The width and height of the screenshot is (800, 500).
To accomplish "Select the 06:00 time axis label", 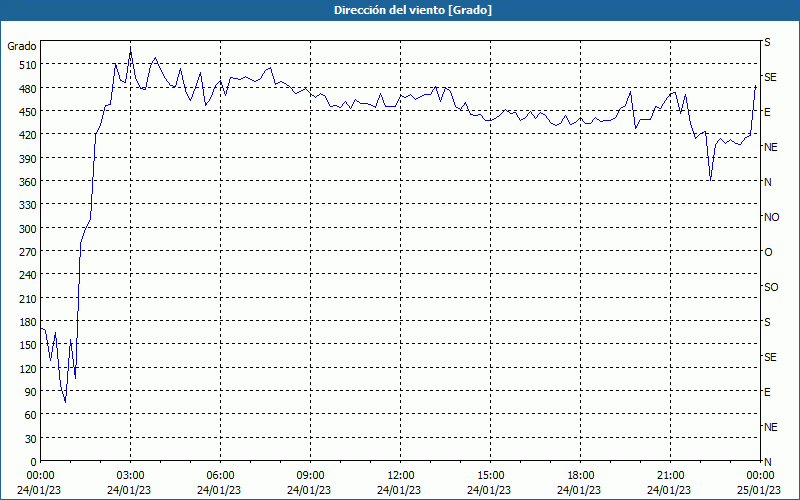I will (220, 476).
